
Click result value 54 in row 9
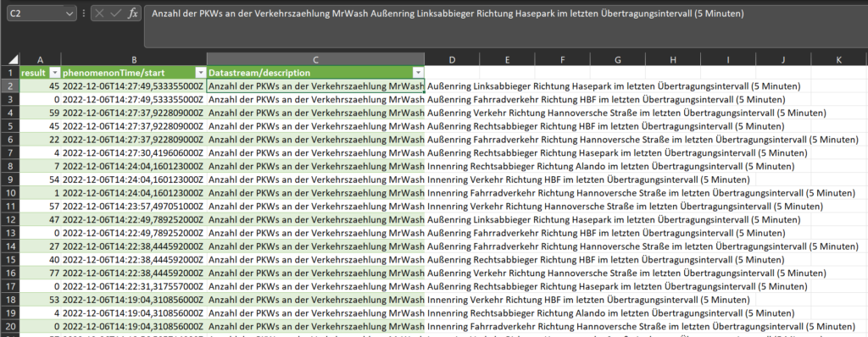coord(40,180)
